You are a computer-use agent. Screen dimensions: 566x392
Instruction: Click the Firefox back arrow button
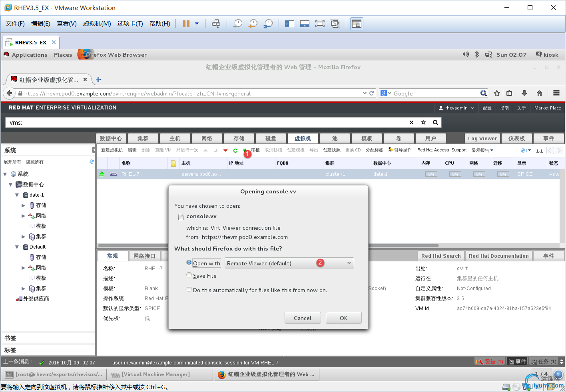(10, 93)
